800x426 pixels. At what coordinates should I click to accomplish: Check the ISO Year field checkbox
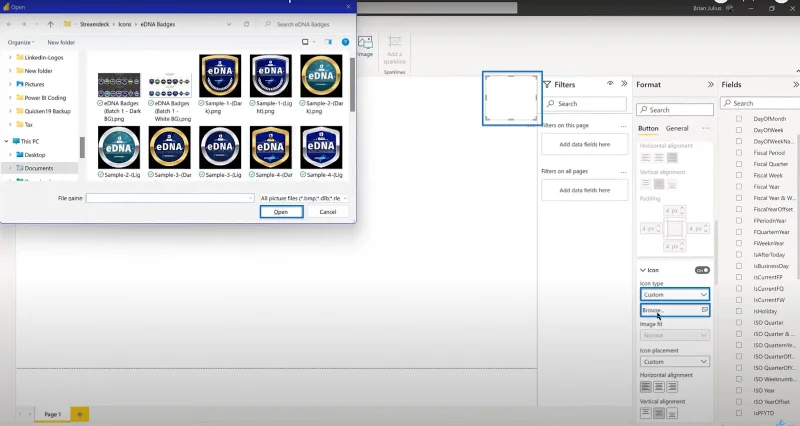coord(739,390)
